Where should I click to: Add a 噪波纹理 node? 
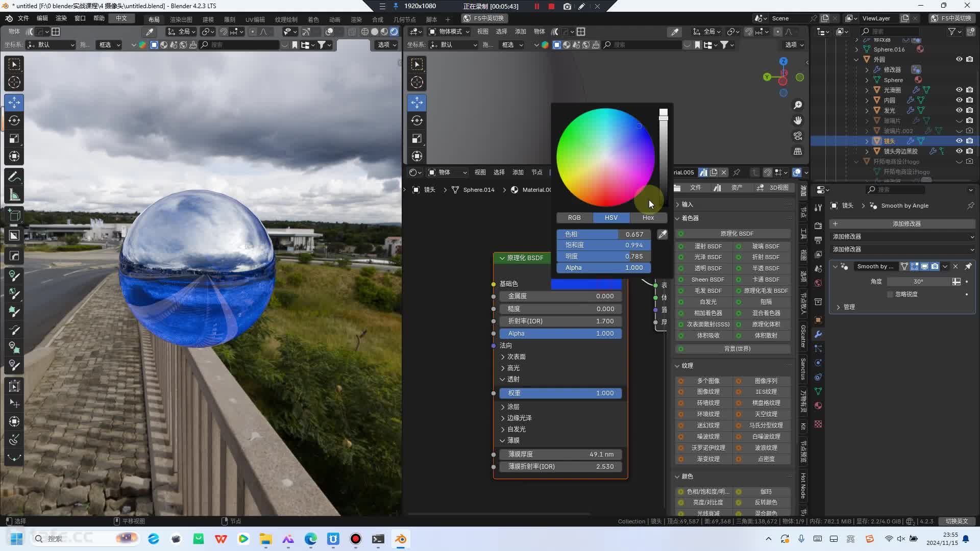click(x=704, y=437)
